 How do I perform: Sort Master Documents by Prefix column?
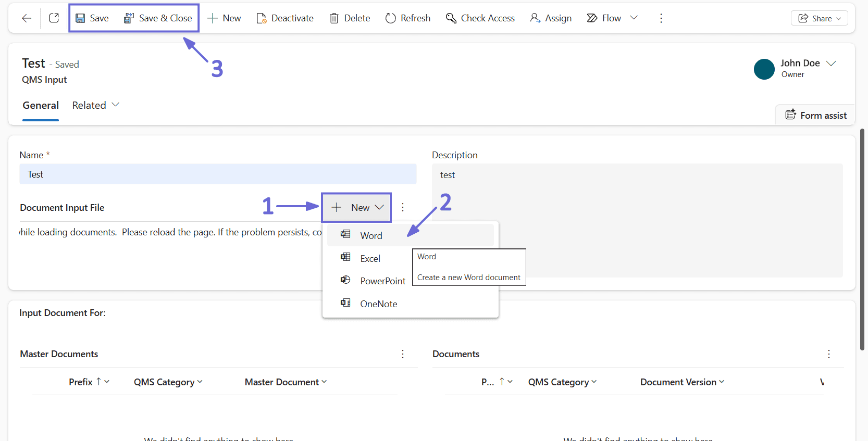click(89, 382)
